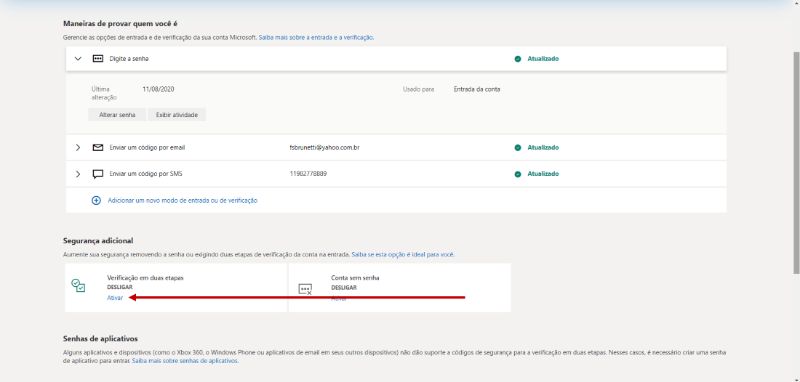Image resolution: width=800 pixels, height=382 pixels.
Task: Click Ativar under Conta sem senha
Action: [339, 299]
